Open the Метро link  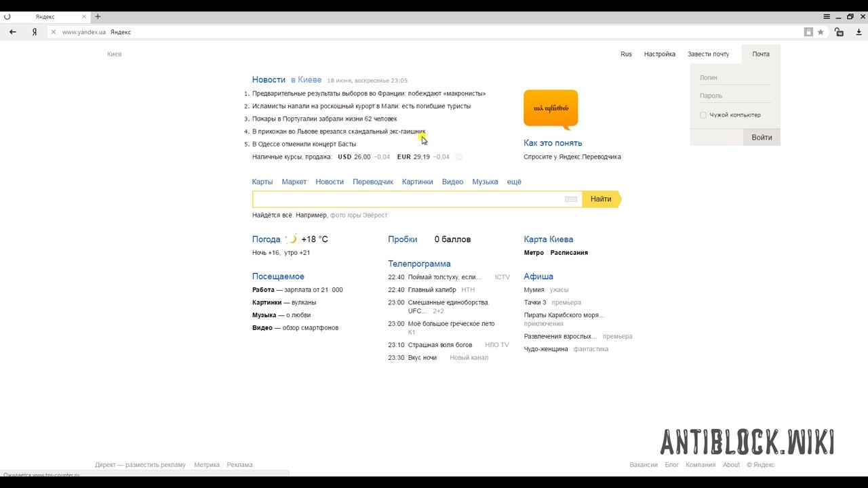pos(534,253)
